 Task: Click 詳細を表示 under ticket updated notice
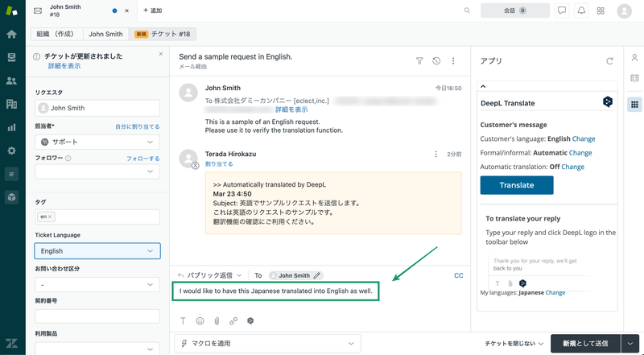coord(64,66)
